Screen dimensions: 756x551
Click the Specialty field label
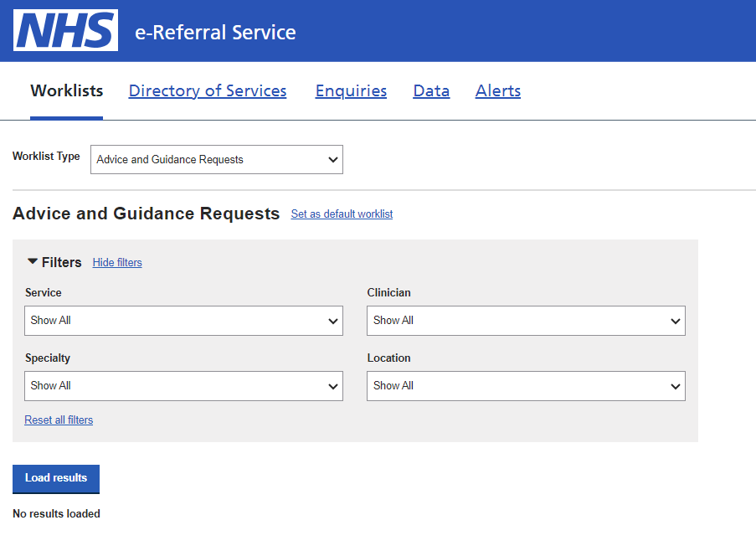(48, 358)
